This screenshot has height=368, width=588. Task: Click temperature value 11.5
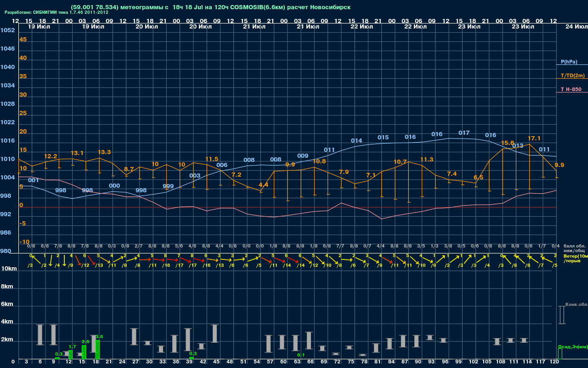[212, 159]
